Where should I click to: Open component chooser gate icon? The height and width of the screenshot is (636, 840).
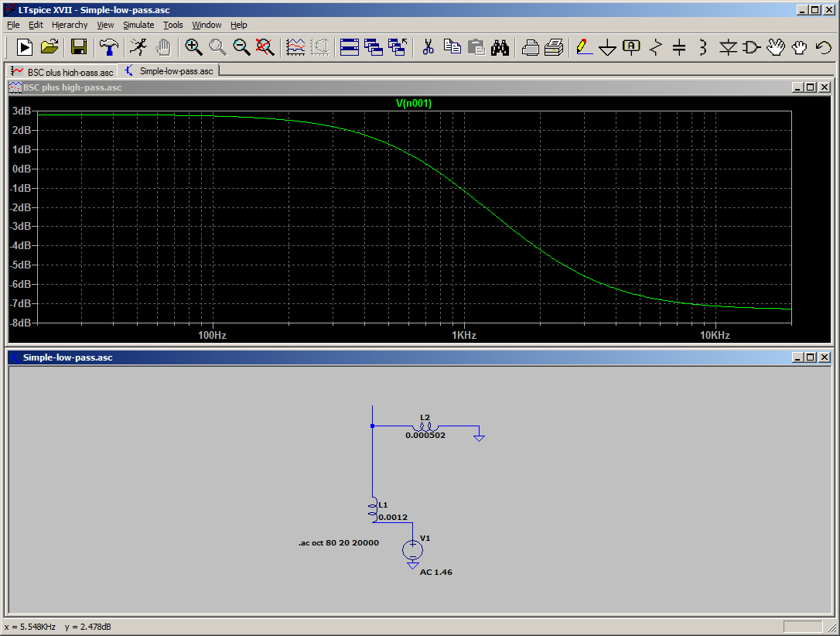tap(752, 48)
